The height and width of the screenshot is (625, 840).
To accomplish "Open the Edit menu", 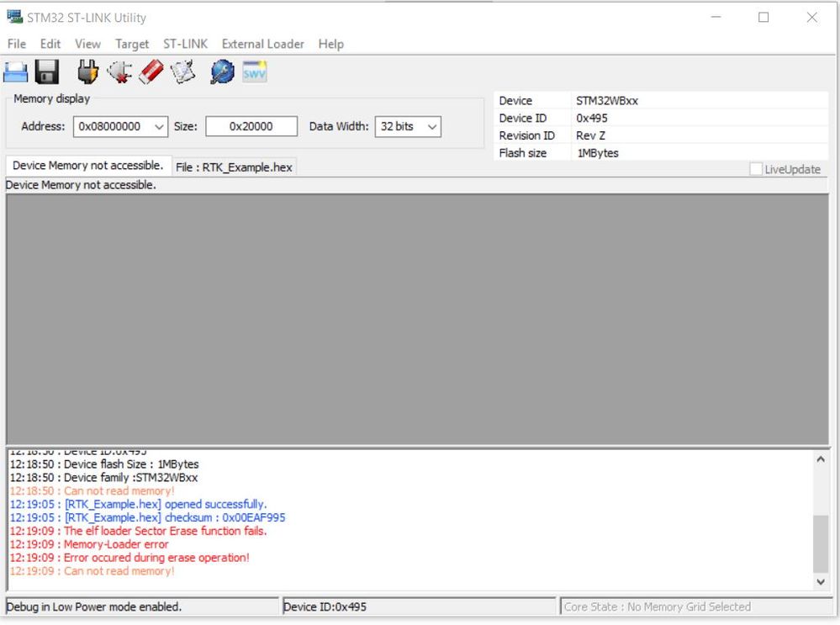I will pyautogui.click(x=50, y=44).
